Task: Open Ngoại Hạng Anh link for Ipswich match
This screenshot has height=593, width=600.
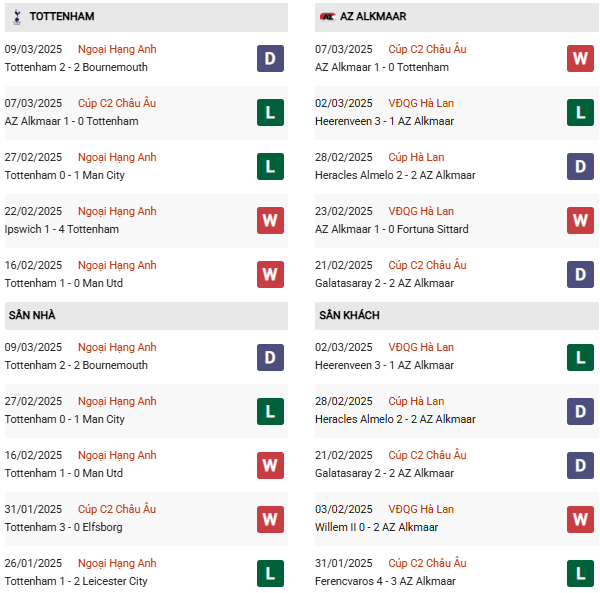Action: click(117, 211)
